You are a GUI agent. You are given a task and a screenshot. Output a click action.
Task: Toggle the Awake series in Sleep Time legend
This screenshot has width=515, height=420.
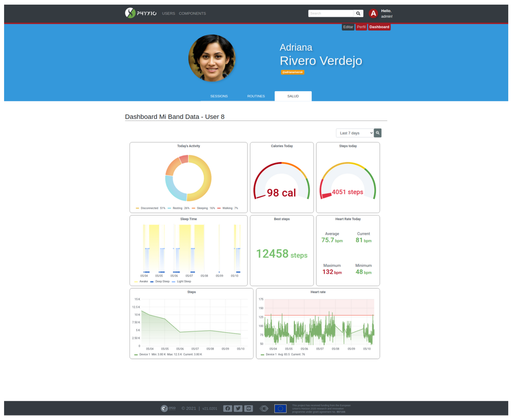(x=143, y=281)
